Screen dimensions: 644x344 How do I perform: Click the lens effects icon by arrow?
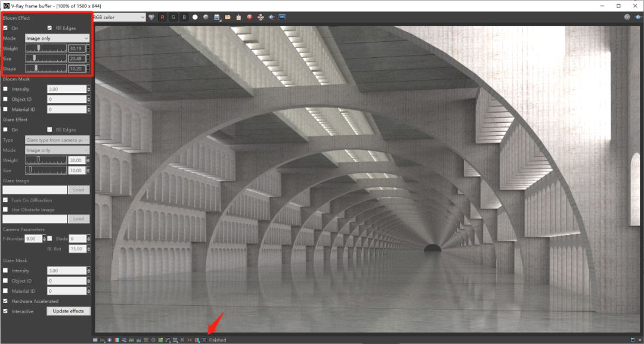(x=204, y=340)
